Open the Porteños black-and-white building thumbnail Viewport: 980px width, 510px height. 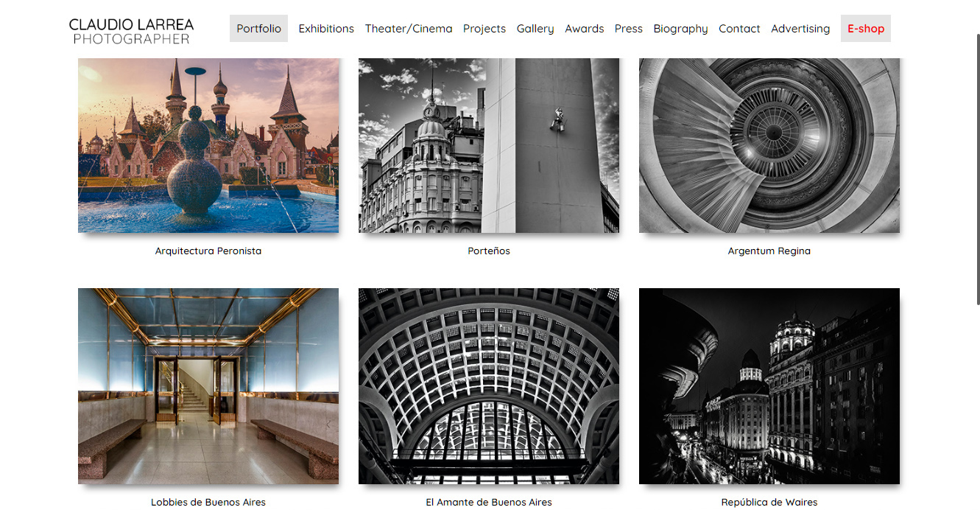489,146
